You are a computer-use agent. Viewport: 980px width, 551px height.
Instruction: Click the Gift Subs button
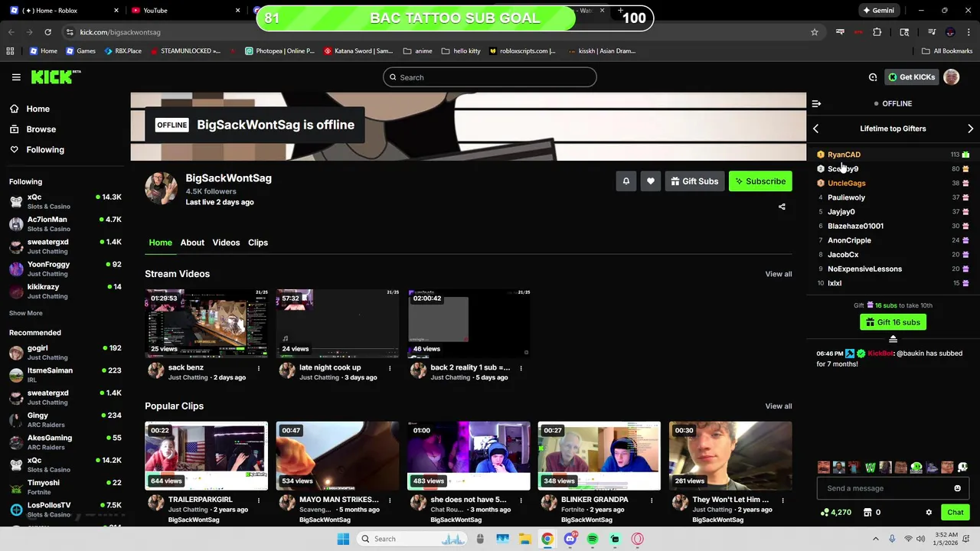[x=694, y=181]
